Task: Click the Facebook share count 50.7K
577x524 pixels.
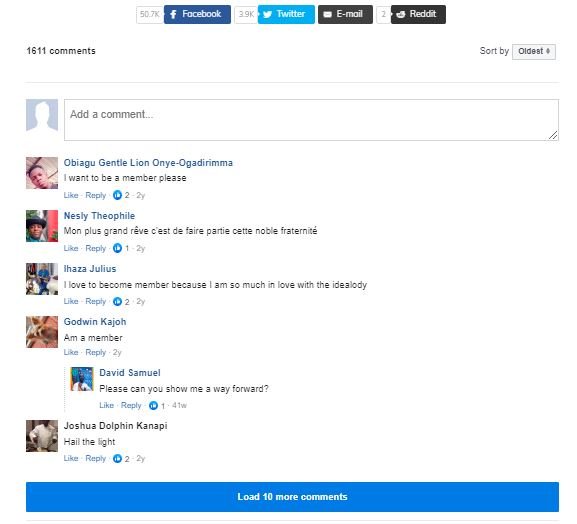Action: [150, 15]
